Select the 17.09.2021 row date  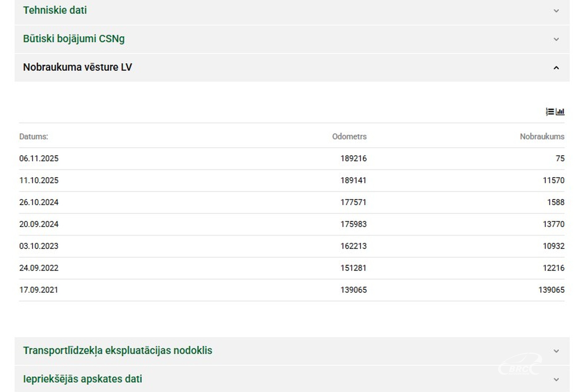(38, 290)
